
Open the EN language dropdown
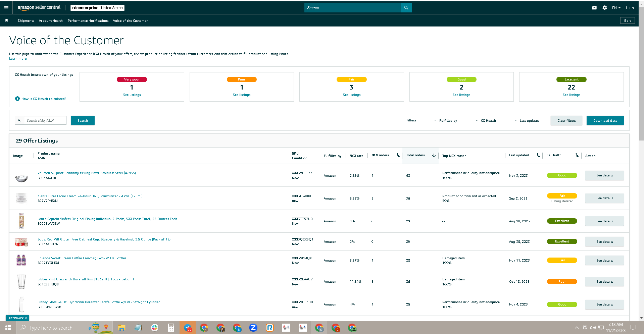[616, 8]
